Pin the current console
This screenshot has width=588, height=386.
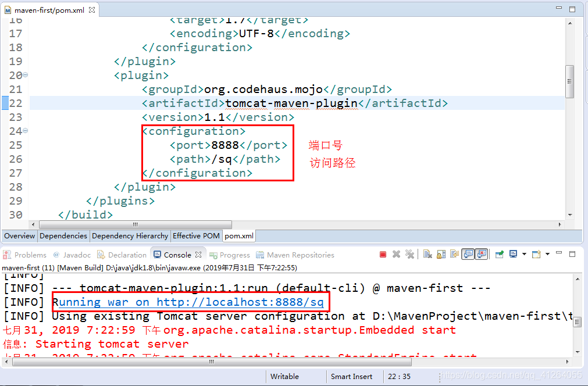point(499,255)
